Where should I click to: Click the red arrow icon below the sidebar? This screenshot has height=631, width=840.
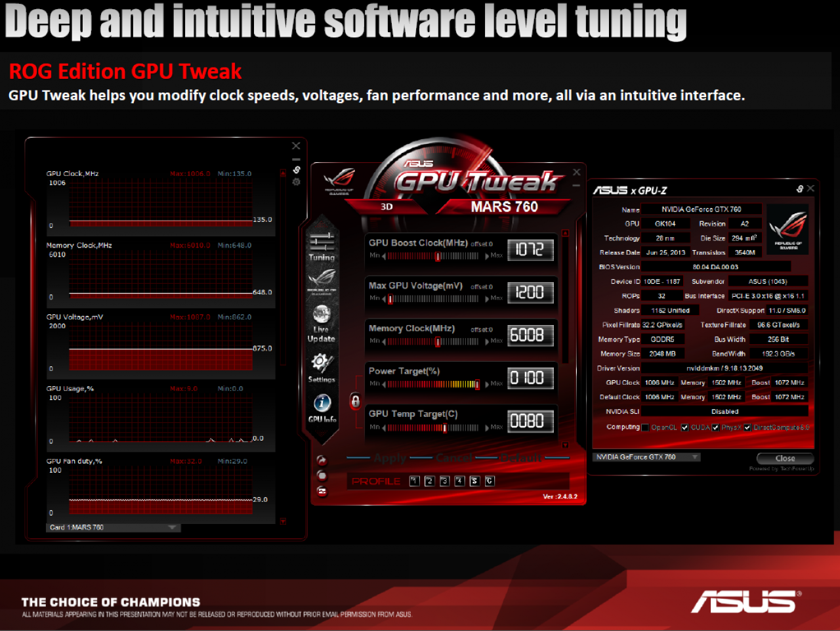coord(322,460)
